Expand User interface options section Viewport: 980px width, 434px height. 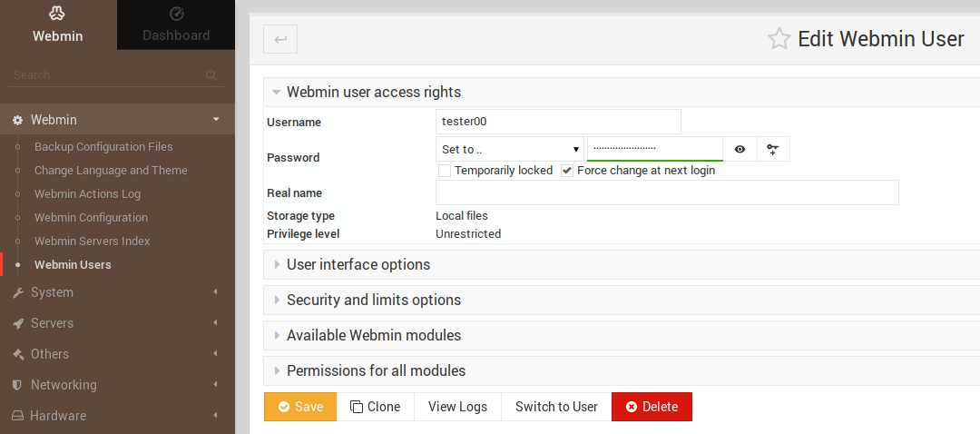coord(358,264)
